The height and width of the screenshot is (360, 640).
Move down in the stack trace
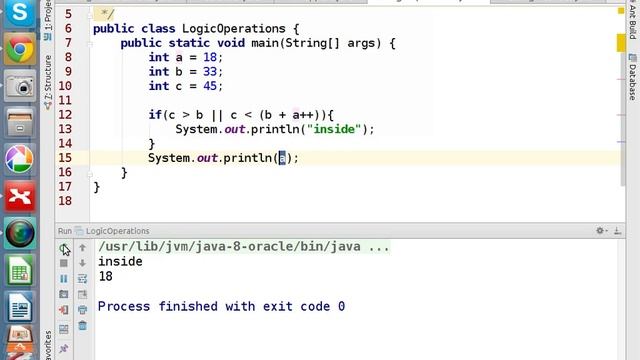(x=82, y=263)
